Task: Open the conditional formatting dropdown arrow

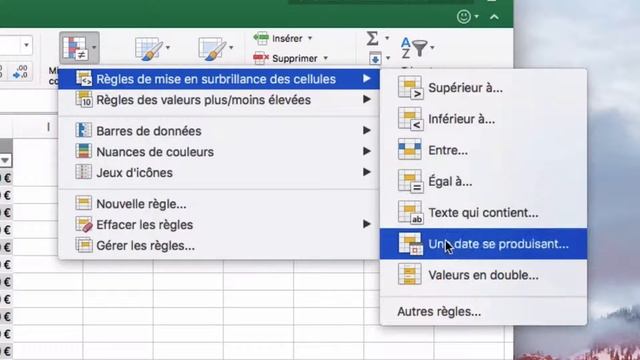Action: (94, 48)
